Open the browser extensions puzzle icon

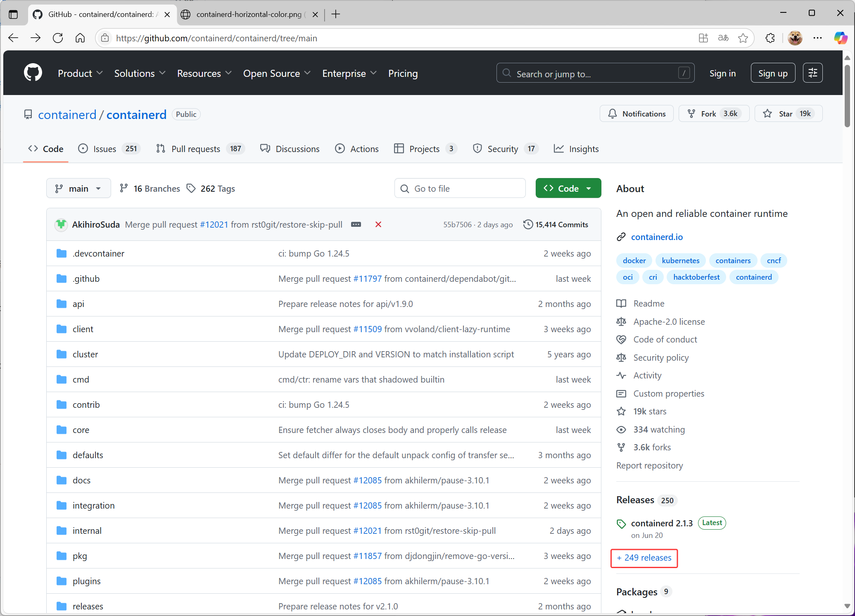770,38
